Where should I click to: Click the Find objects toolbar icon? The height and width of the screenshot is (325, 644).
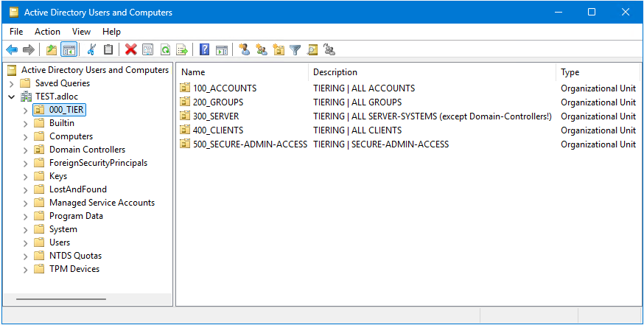coord(312,50)
